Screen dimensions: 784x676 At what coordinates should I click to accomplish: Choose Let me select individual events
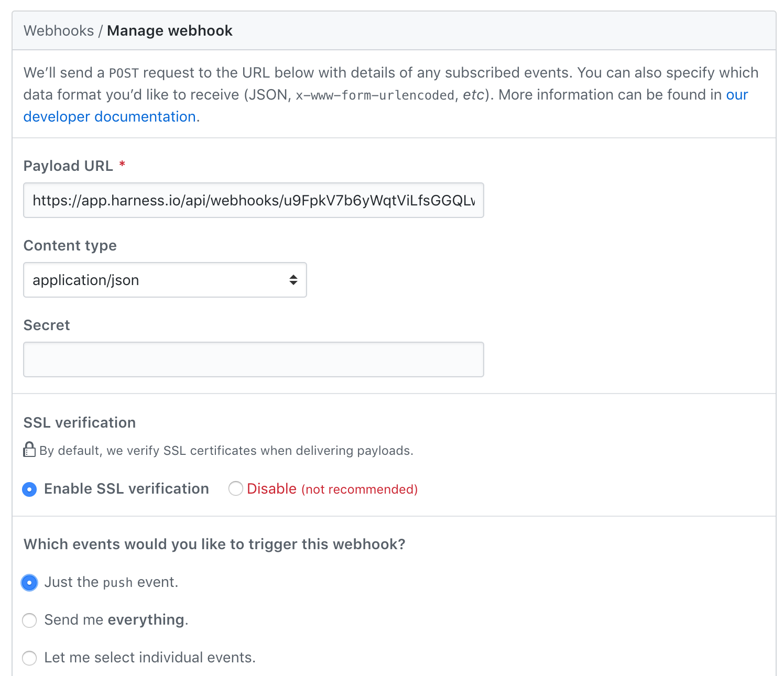(x=29, y=658)
